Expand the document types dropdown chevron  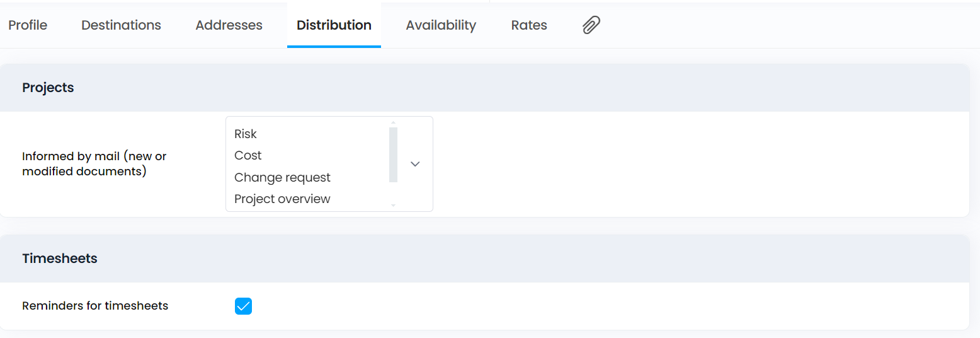pos(415,164)
